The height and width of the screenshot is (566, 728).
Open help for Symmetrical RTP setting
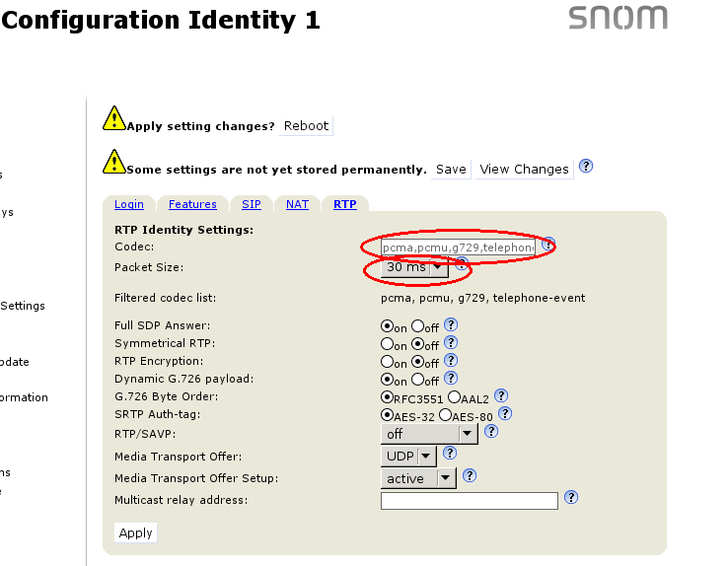pyautogui.click(x=450, y=343)
